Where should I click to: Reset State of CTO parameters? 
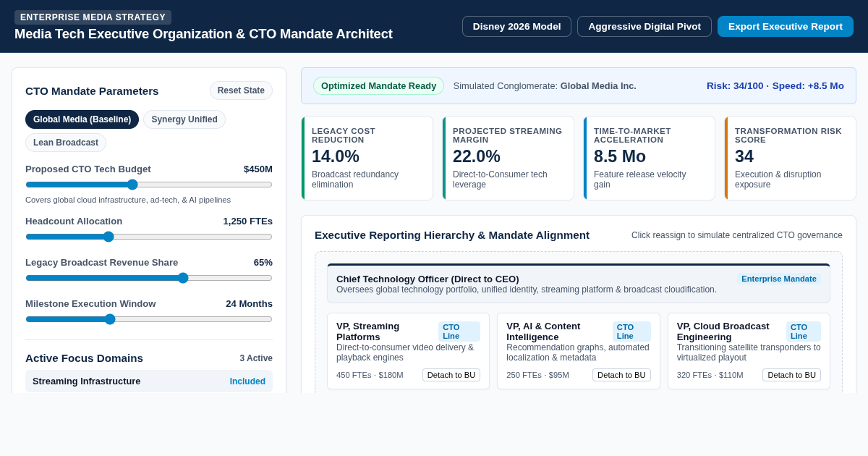click(x=241, y=90)
